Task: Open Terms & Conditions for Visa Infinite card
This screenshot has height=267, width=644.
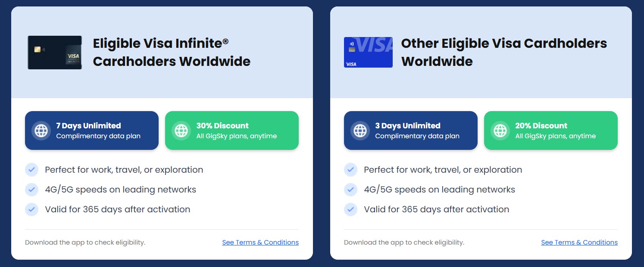Action: (260, 242)
